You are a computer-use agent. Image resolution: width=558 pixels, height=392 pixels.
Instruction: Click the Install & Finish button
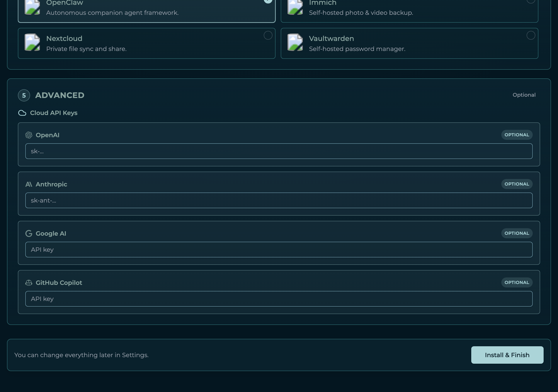[x=507, y=355]
